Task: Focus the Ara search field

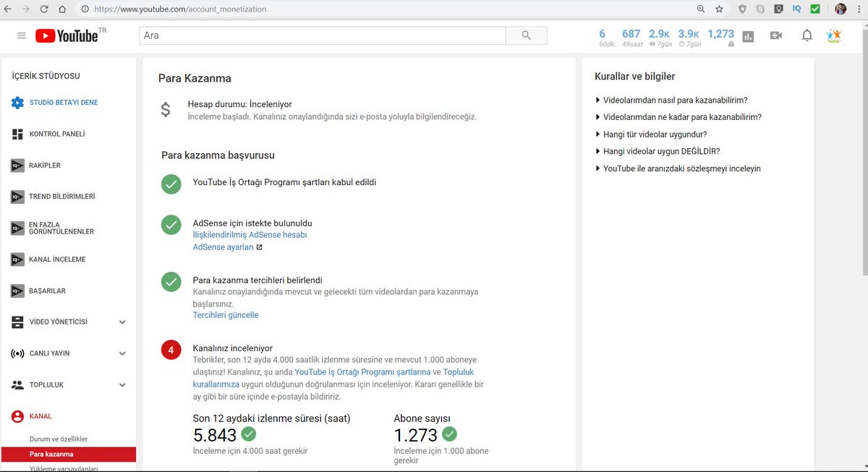Action: click(x=322, y=35)
